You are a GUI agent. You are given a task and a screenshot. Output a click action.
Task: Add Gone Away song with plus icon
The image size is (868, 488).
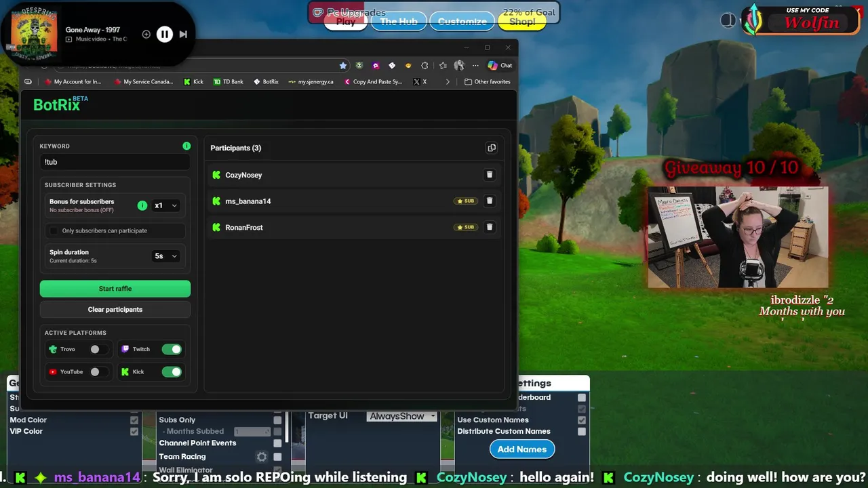point(146,34)
